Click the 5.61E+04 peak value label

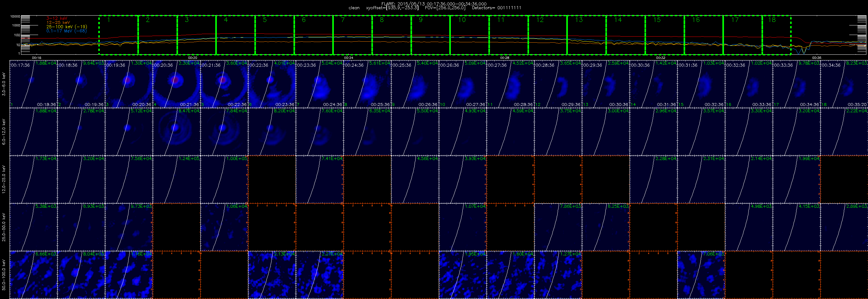(380, 63)
